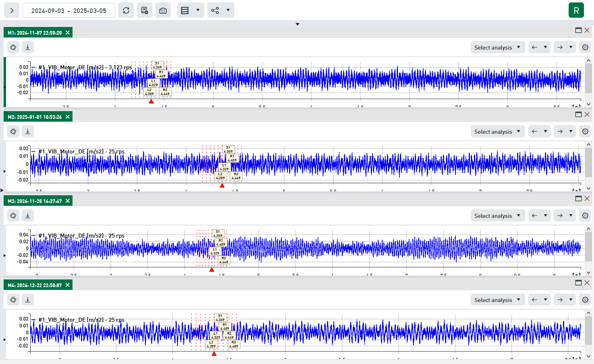Click the cursor tool icon in M3 panel
The height and width of the screenshot is (364, 594).
pyautogui.click(x=13, y=216)
